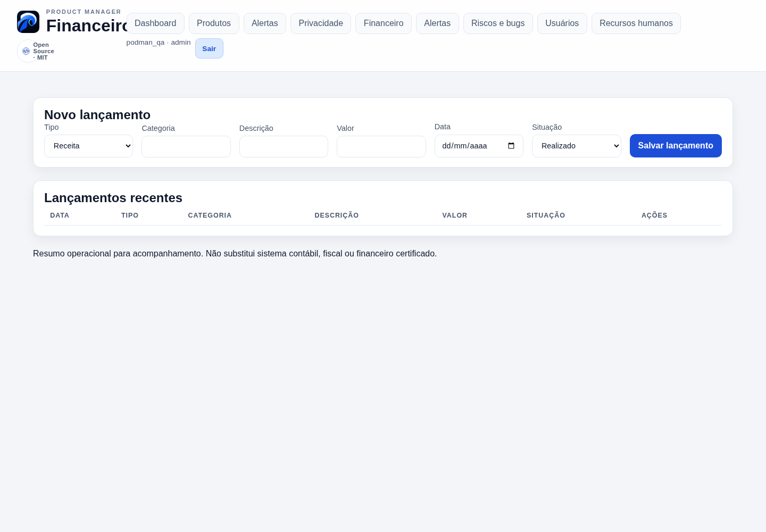Image resolution: width=766 pixels, height=532 pixels.
Task: Focus the Valor input field
Action: click(x=381, y=146)
